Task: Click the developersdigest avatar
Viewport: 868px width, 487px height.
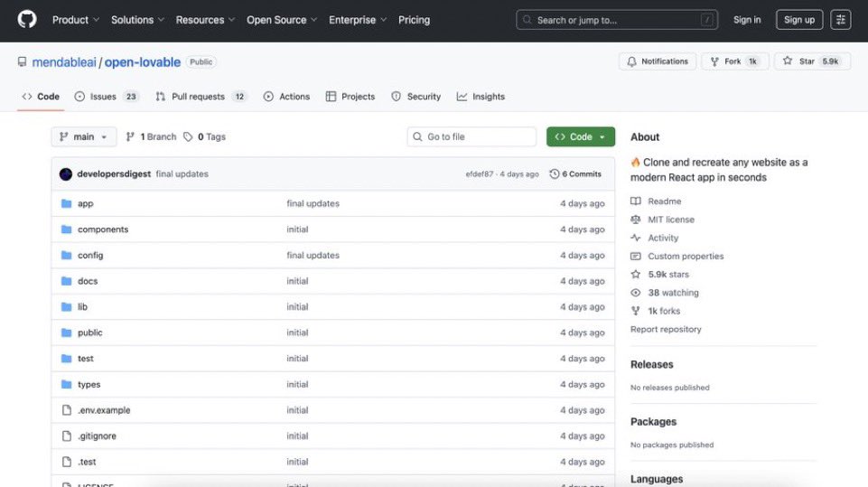Action: tap(66, 174)
